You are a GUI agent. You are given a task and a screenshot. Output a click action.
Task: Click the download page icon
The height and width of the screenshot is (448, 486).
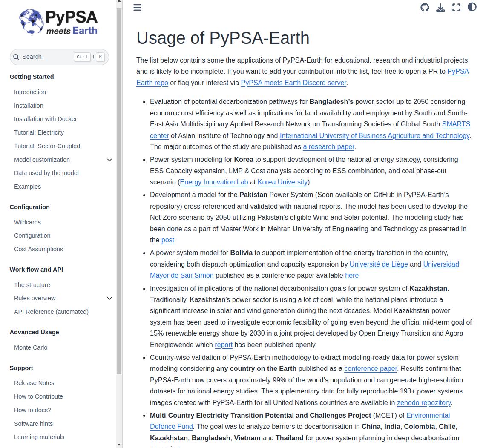coord(440,7)
